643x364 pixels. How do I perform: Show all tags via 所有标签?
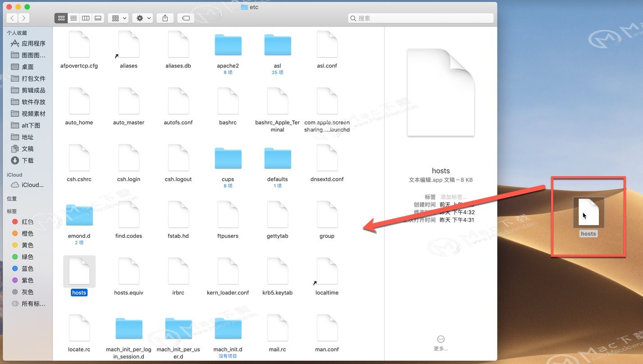point(28,304)
